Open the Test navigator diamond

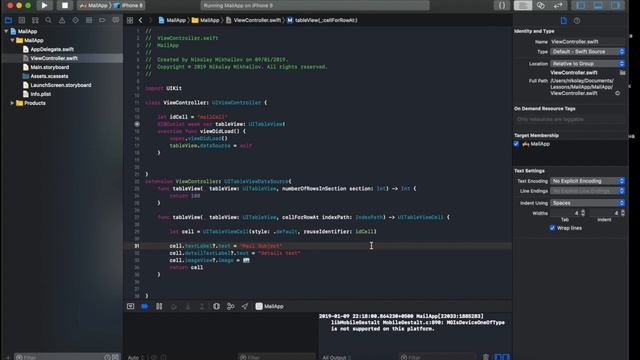(76, 20)
